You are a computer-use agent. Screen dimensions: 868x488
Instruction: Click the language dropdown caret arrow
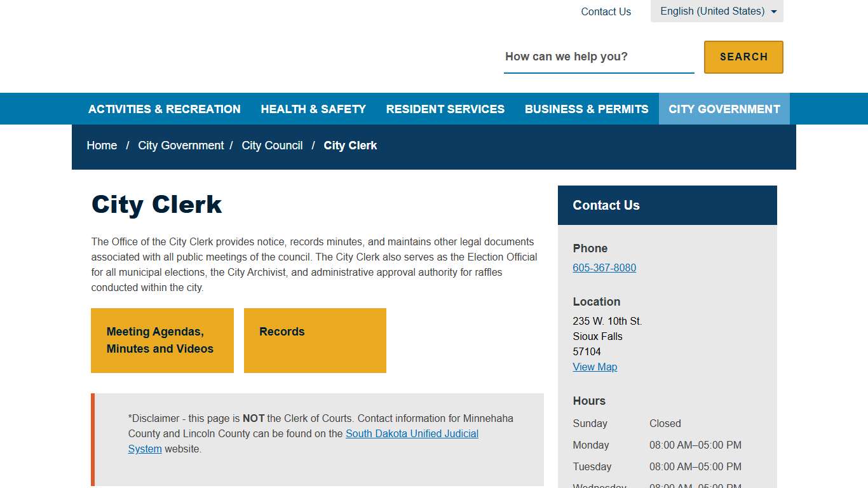tap(773, 12)
